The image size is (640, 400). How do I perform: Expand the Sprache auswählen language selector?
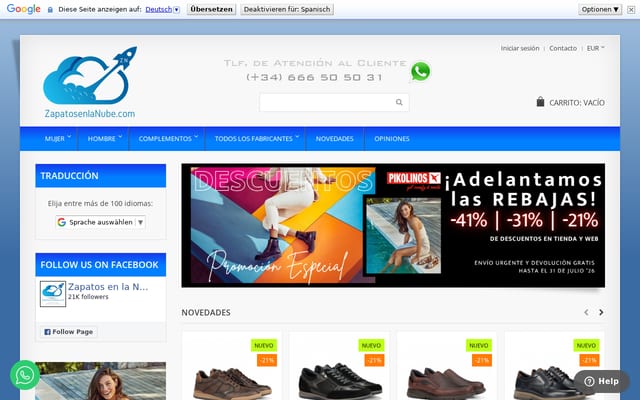pos(100,222)
